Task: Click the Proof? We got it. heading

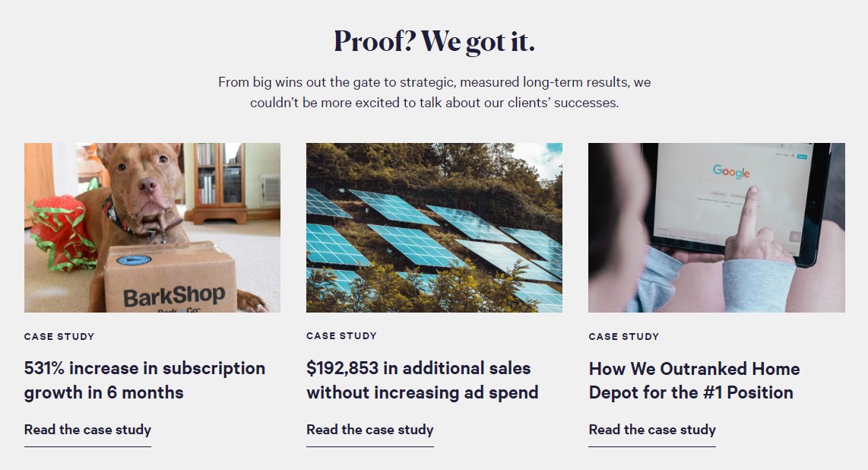Action: click(x=434, y=42)
